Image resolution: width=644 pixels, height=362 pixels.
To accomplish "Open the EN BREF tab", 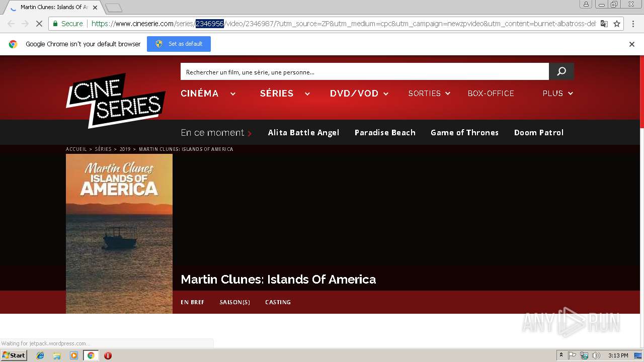I will tap(192, 302).
